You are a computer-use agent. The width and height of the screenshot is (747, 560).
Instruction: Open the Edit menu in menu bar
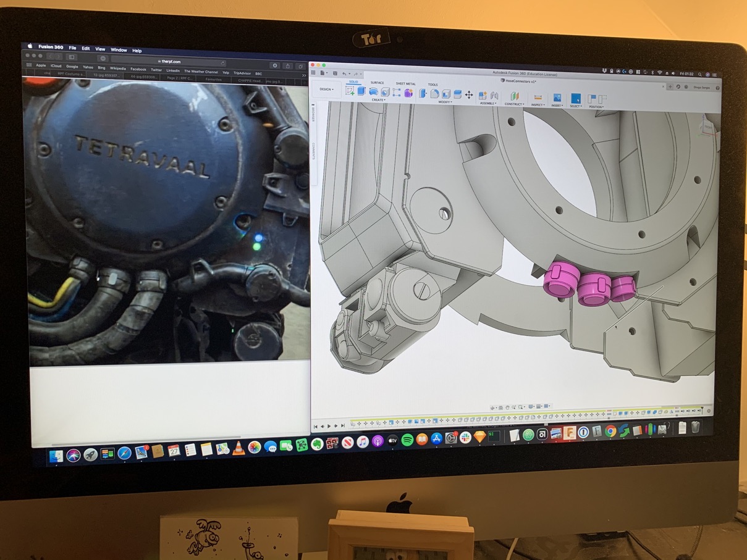click(86, 48)
